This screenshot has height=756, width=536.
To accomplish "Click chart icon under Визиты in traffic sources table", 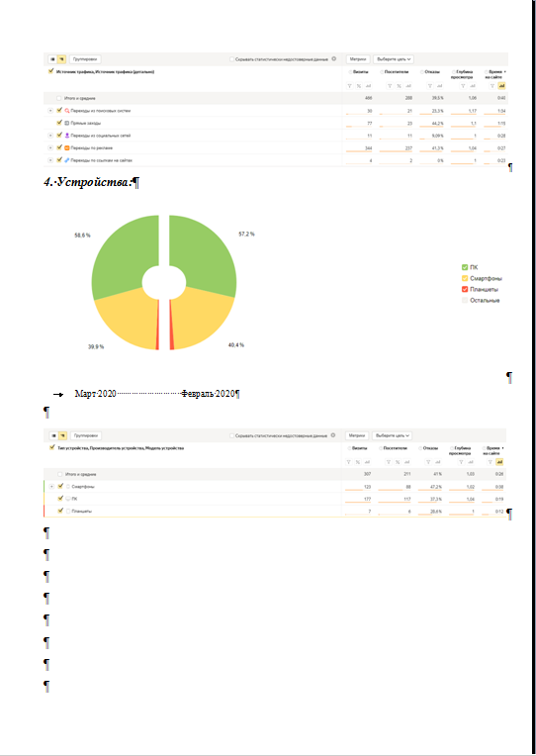I will click(368, 86).
